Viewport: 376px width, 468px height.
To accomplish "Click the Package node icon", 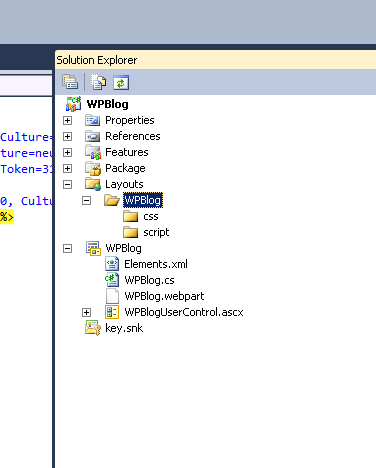I will [x=93, y=168].
